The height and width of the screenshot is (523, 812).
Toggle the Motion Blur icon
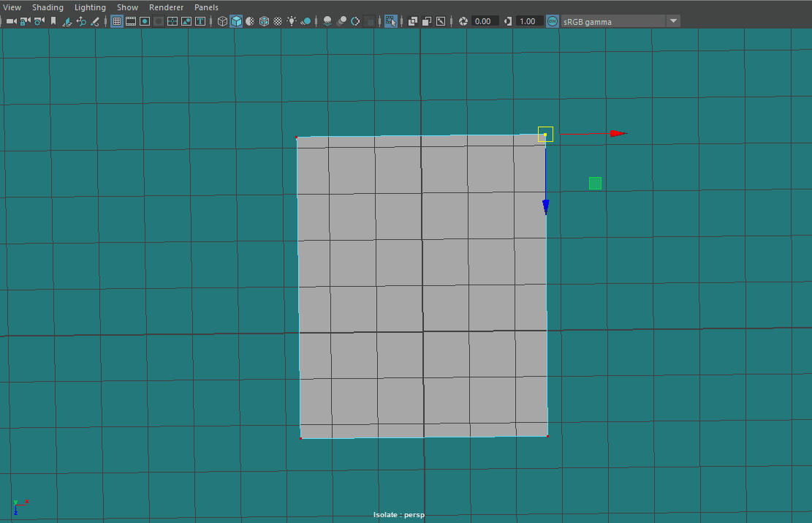click(x=341, y=21)
